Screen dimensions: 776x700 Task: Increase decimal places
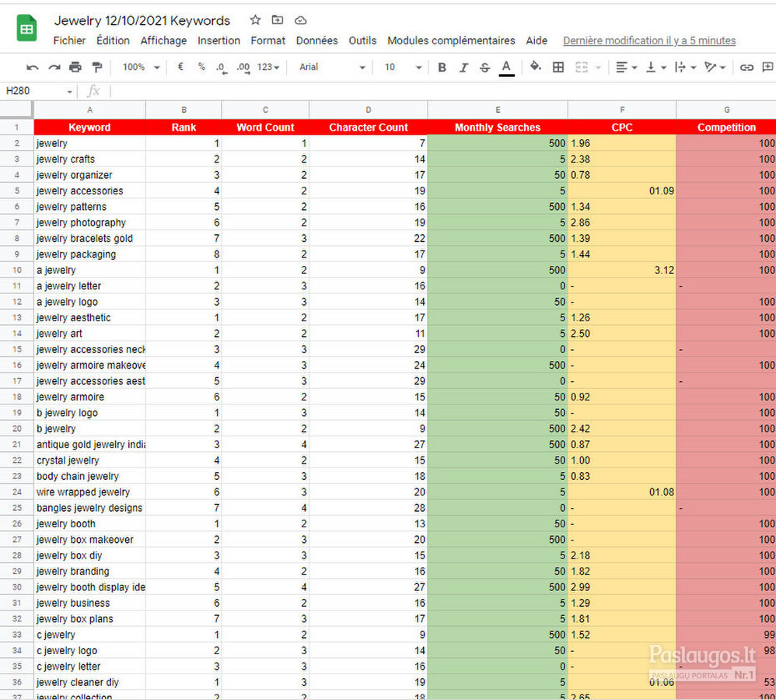243,68
